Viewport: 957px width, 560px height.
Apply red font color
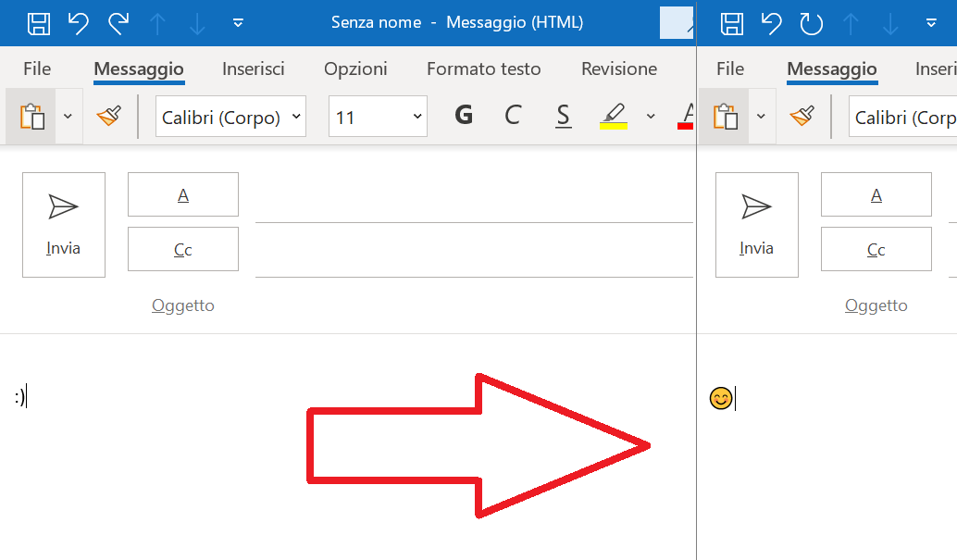(x=686, y=116)
